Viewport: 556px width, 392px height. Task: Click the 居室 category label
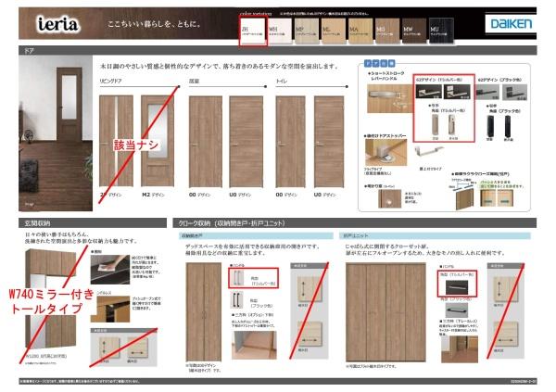click(x=194, y=81)
